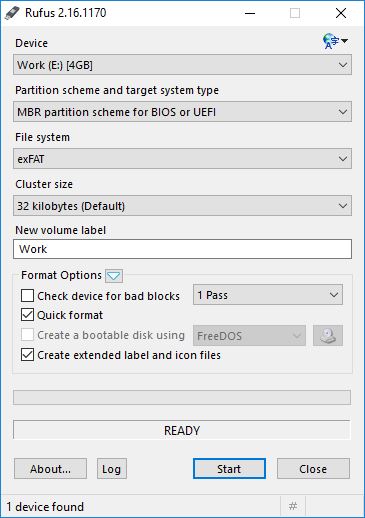
Task: Uncheck the Quick format checkbox
Action: tap(27, 315)
